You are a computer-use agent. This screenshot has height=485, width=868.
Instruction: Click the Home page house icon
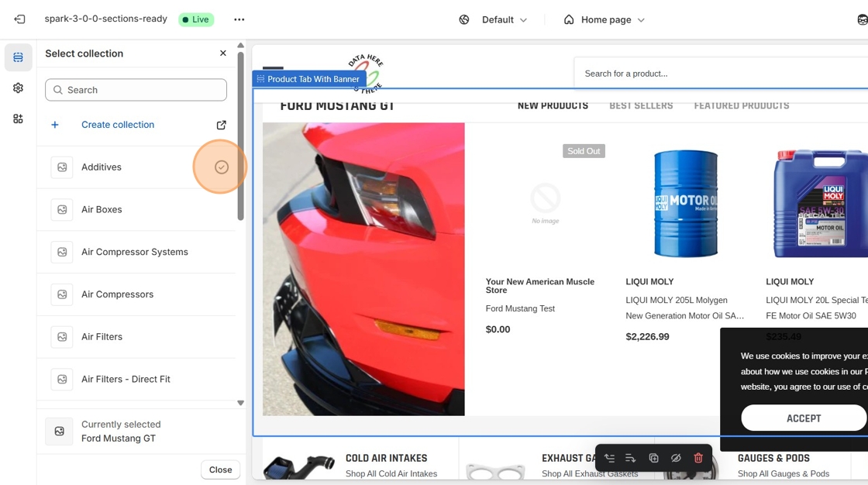click(569, 20)
